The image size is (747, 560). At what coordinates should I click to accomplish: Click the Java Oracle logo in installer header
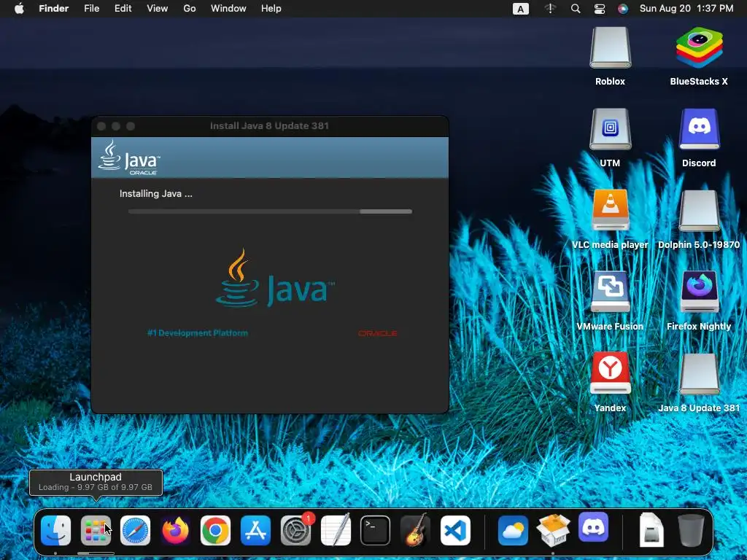point(129,157)
